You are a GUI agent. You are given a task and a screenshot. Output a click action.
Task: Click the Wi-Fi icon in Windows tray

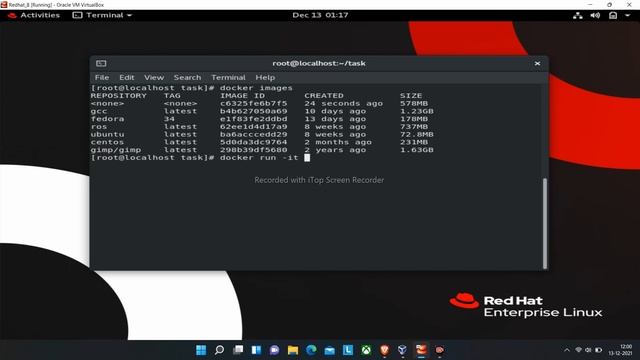578,350
